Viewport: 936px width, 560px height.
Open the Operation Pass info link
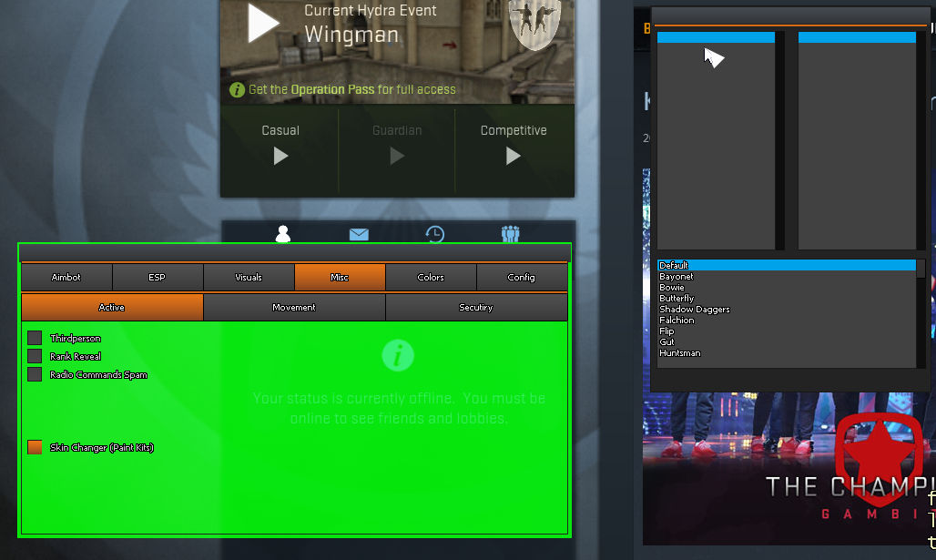(342, 89)
